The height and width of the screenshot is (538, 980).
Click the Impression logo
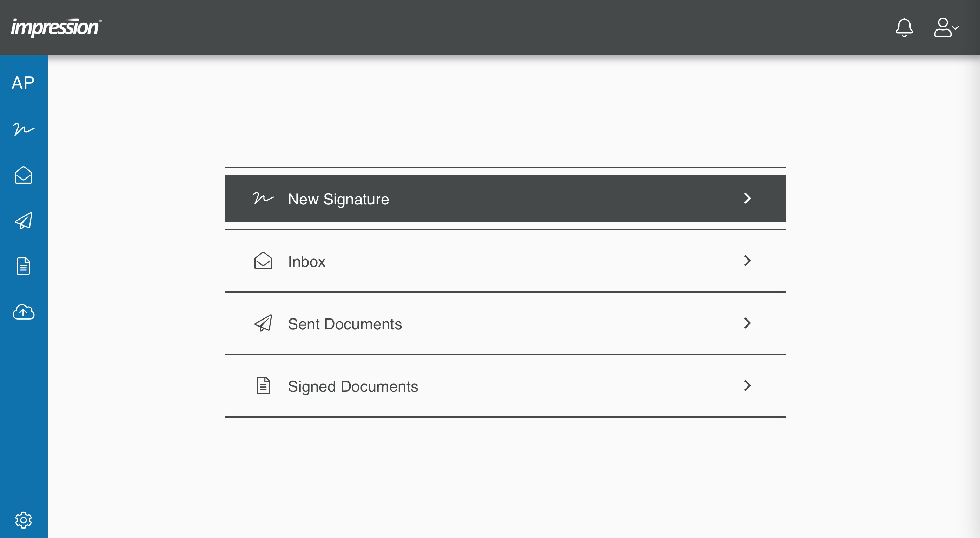56,27
